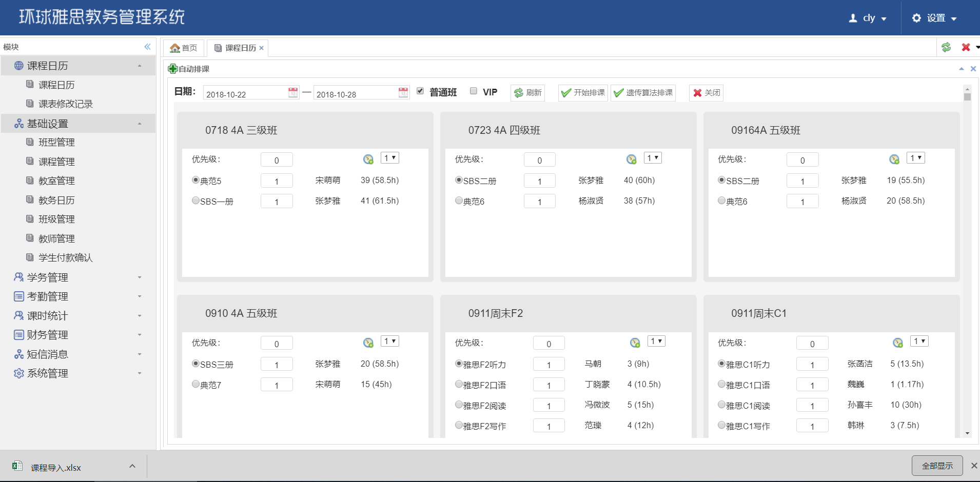
Task: Select the SBS一册 radio button
Action: click(195, 200)
